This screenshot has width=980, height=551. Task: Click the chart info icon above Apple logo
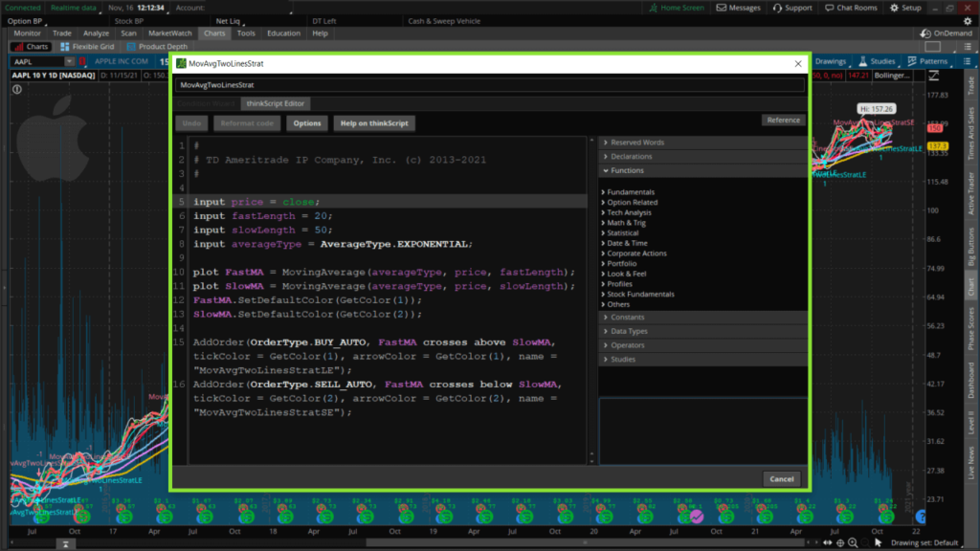(x=17, y=89)
